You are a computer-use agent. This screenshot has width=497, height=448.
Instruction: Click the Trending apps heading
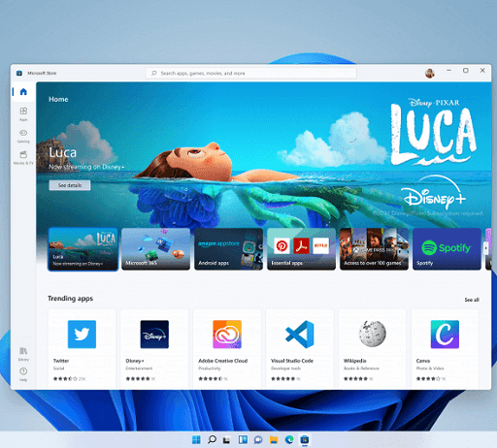tap(70, 299)
